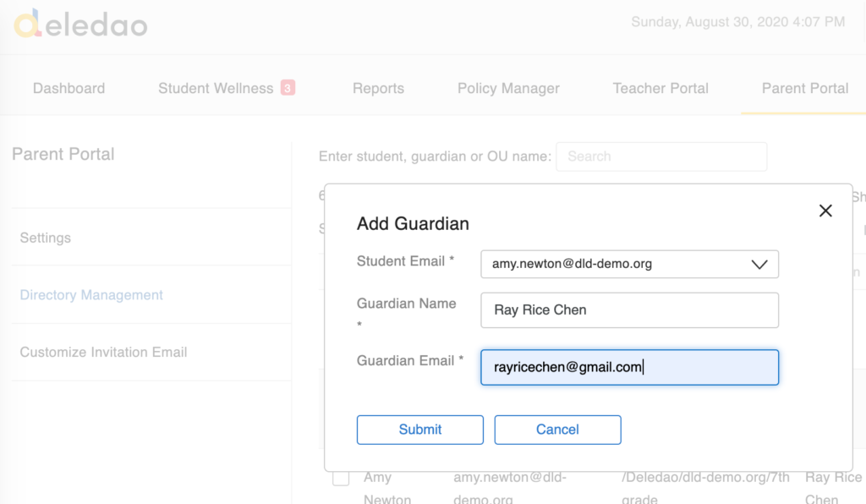
Task: Open Customize Invitation Email in sidebar
Action: pos(103,352)
